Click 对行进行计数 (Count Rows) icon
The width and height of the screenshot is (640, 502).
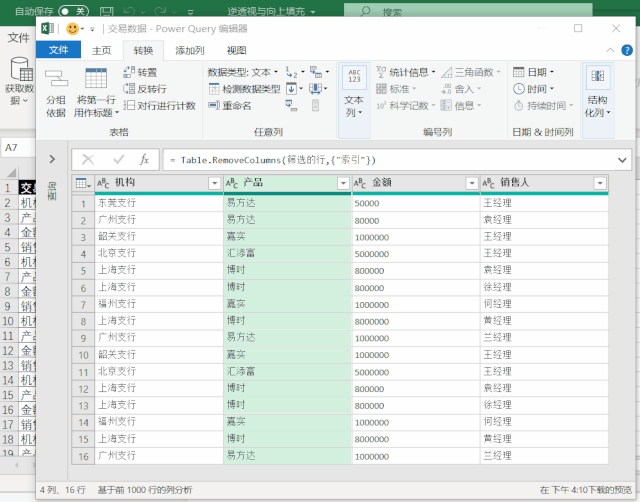coord(129,105)
